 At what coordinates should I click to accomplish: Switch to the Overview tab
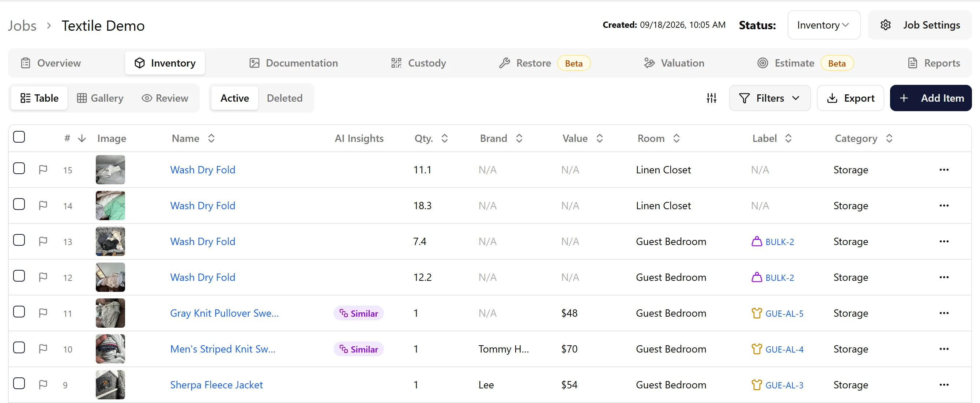point(50,63)
